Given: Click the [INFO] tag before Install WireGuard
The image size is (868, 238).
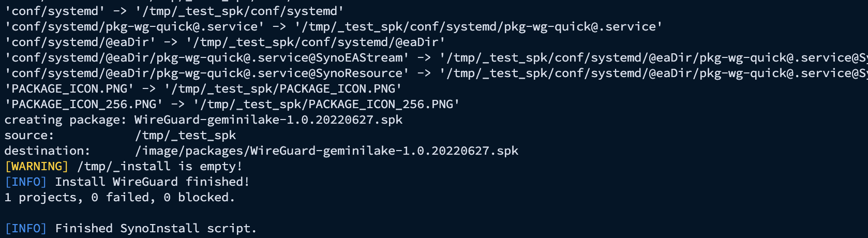Looking at the screenshot, I should [x=25, y=182].
